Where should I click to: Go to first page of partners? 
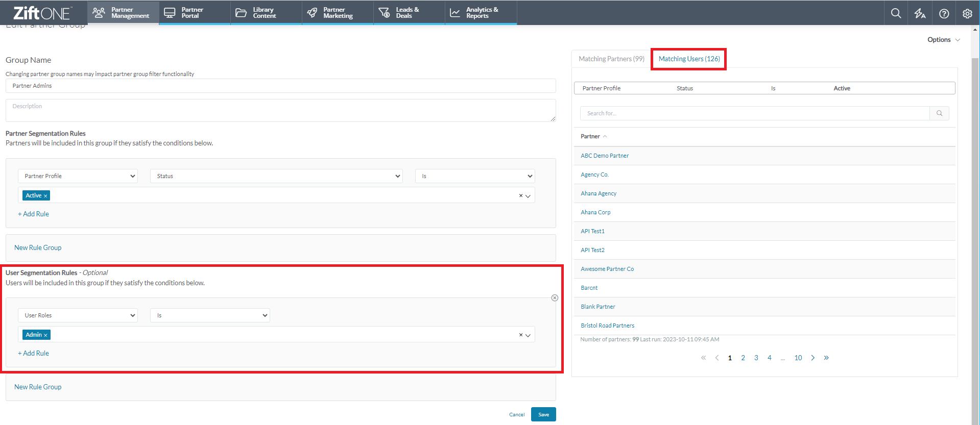(703, 358)
